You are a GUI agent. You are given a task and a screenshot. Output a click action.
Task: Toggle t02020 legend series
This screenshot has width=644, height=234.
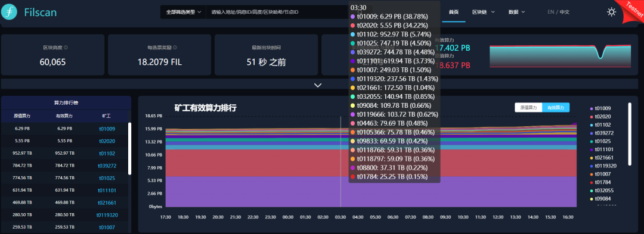pyautogui.click(x=600, y=117)
